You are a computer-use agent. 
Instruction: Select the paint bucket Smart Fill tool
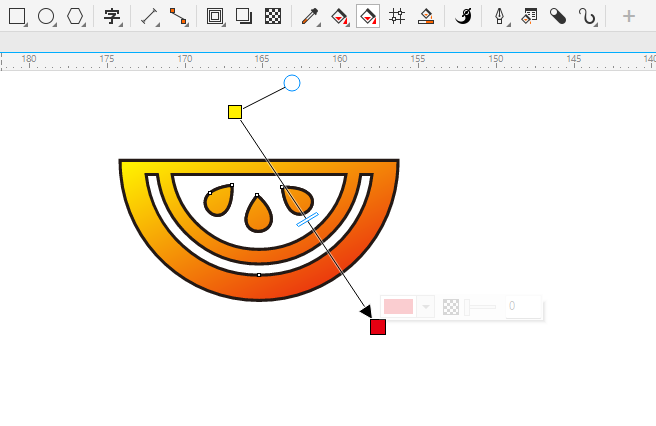coord(339,16)
